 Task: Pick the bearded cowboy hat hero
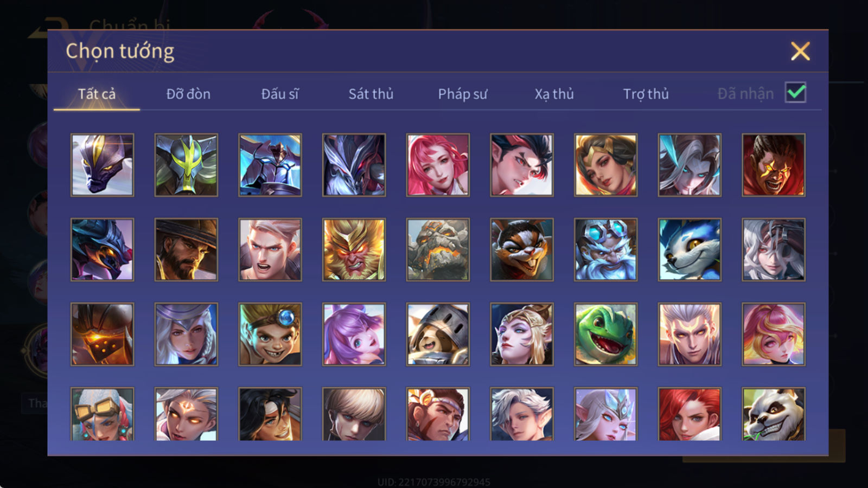click(186, 249)
